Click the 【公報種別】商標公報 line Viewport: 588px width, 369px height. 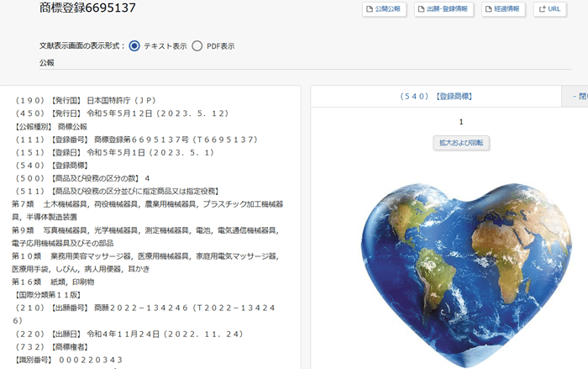(x=51, y=127)
